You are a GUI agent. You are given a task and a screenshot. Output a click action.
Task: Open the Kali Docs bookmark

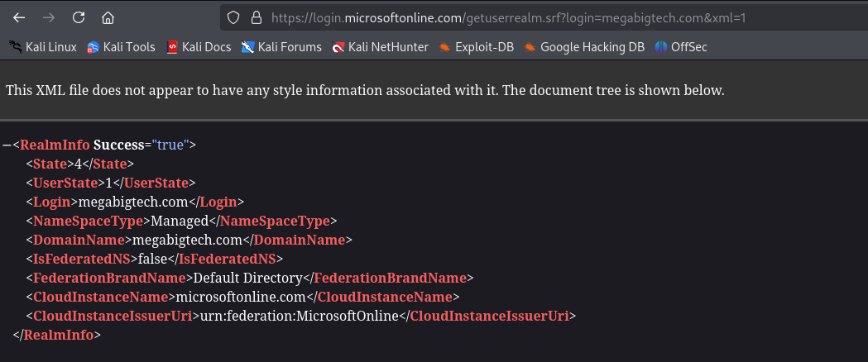click(x=199, y=48)
